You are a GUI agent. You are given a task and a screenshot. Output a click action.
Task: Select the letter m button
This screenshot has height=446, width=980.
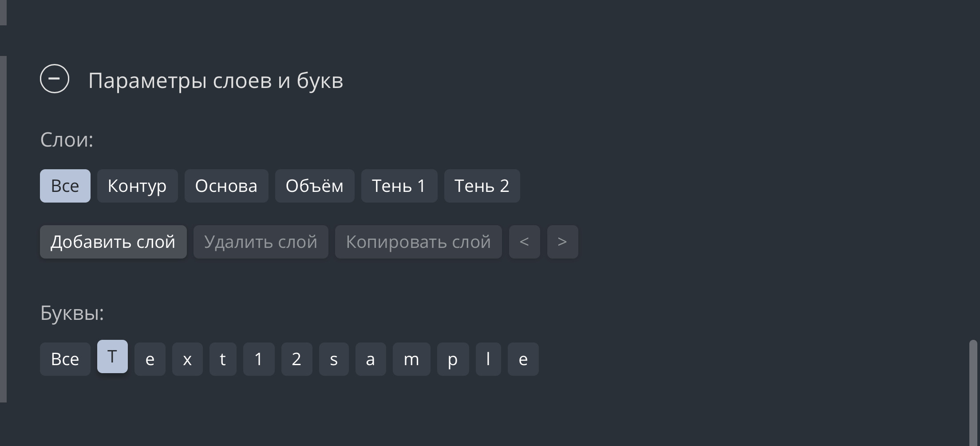[411, 359]
